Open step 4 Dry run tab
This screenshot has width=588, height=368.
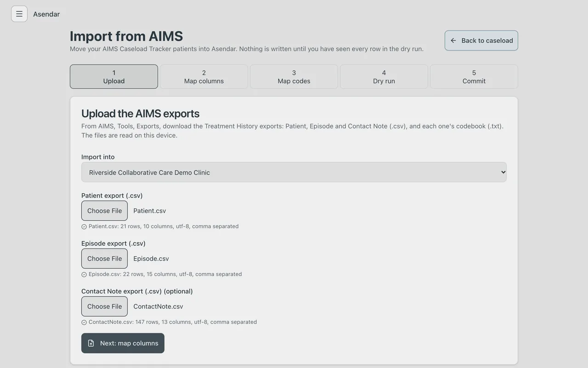384,76
